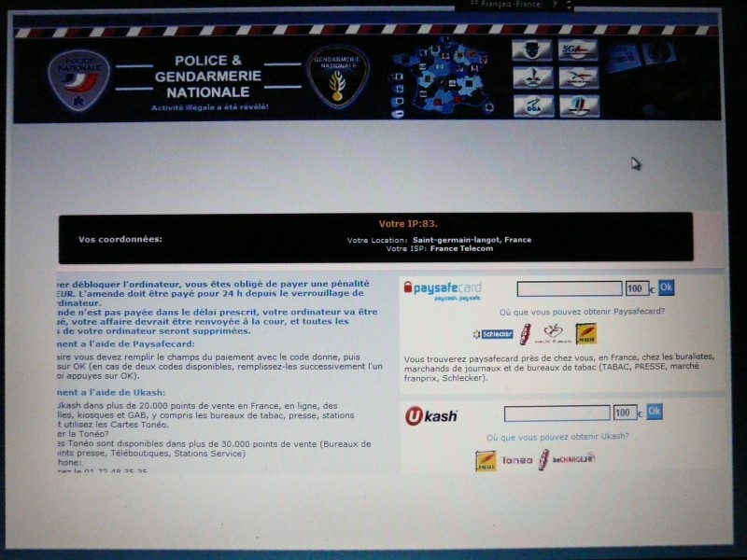Click the Gendarmerie Nationale emblem
The width and height of the screenshot is (747, 560).
tap(338, 77)
